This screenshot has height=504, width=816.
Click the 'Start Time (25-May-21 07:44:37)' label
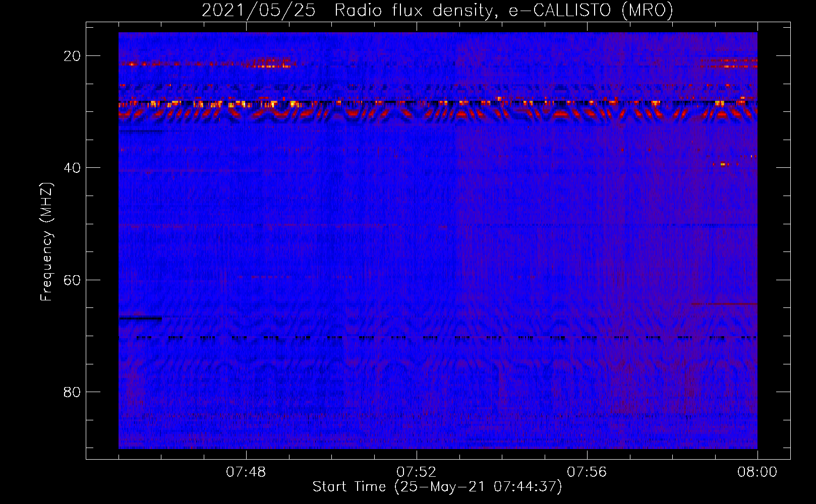coord(437,487)
